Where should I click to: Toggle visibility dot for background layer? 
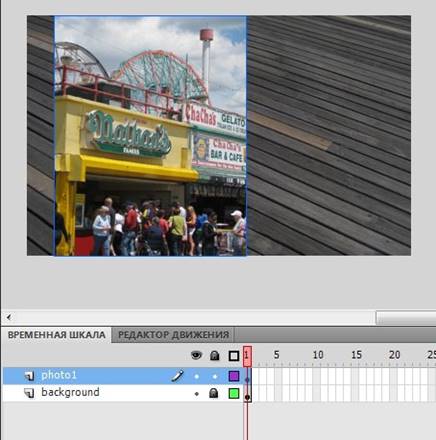coord(197,394)
